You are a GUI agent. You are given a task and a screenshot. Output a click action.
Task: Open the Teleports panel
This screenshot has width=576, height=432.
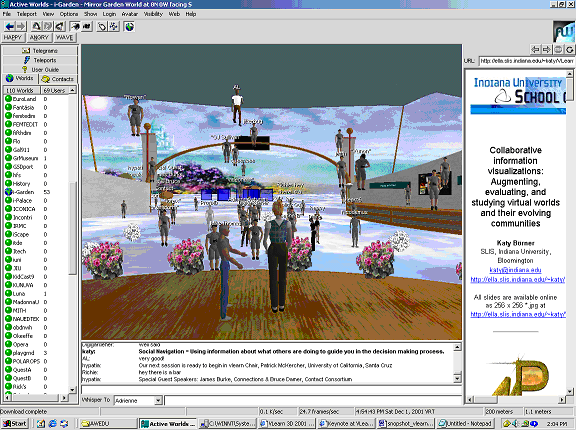40,60
